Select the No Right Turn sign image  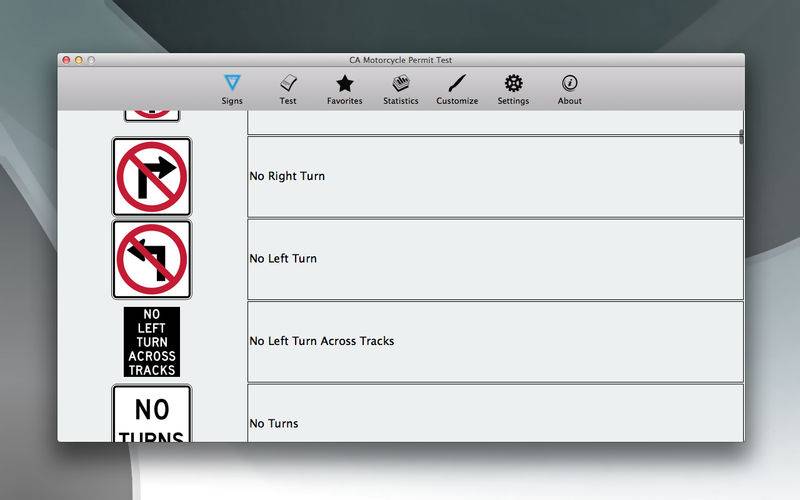coord(152,177)
